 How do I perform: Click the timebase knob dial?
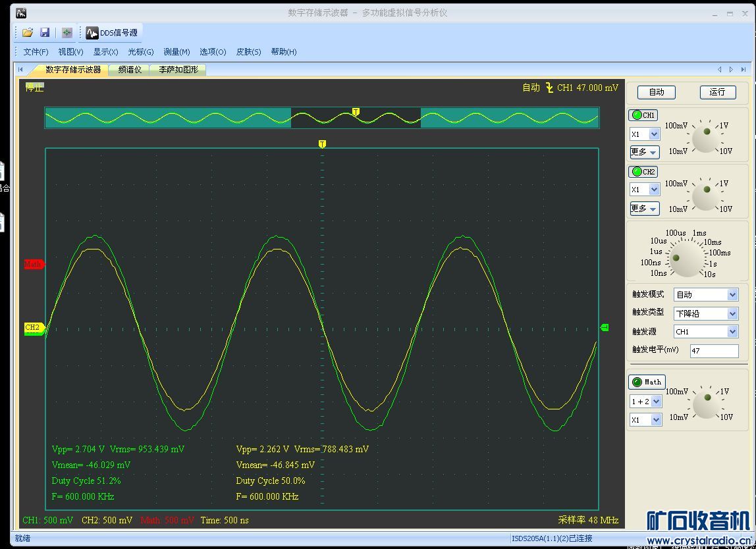pos(686,259)
